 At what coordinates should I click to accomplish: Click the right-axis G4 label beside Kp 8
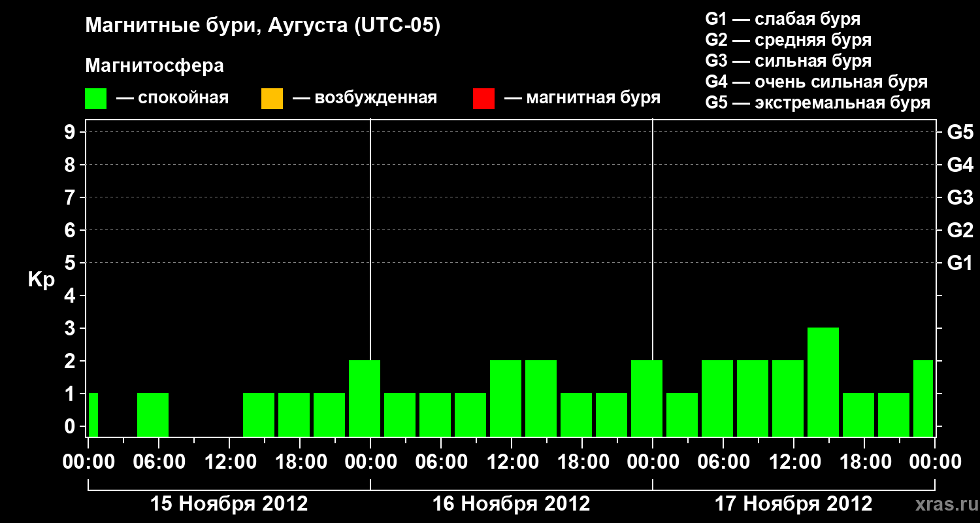coord(960,165)
